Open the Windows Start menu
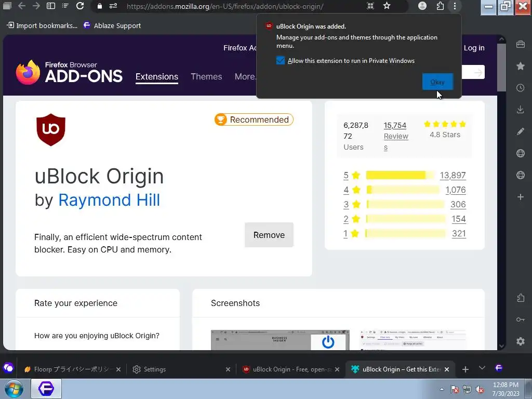The height and width of the screenshot is (399, 532). 14,389
